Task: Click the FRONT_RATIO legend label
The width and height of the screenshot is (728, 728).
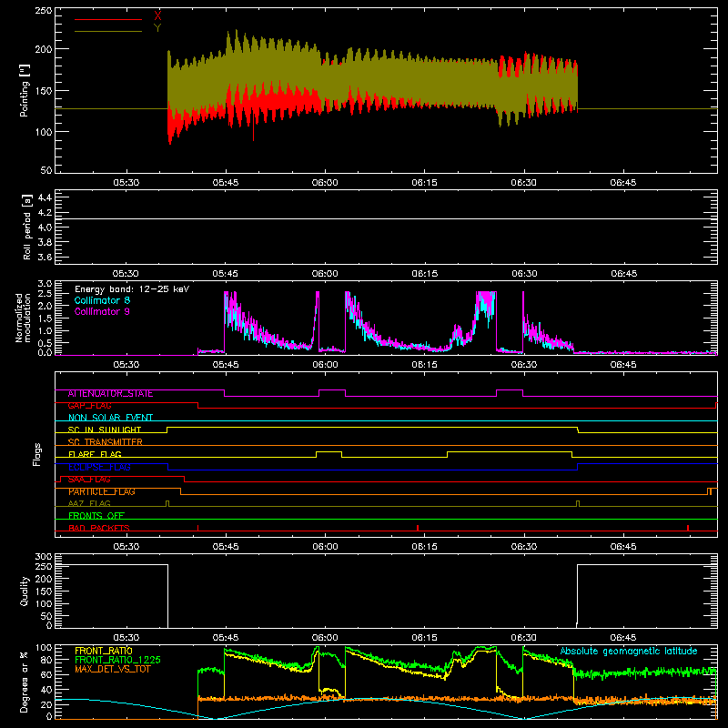Action: pos(104,651)
